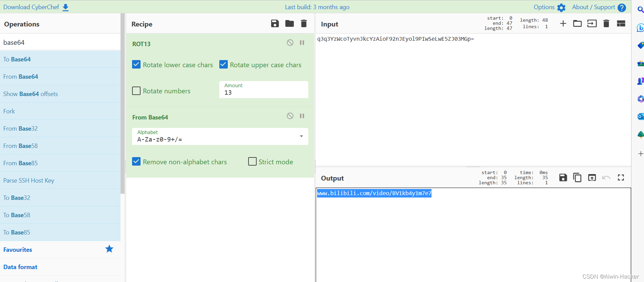Clear the recipe with trash icon
Screen dimensions: 644x282
pyautogui.click(x=304, y=23)
